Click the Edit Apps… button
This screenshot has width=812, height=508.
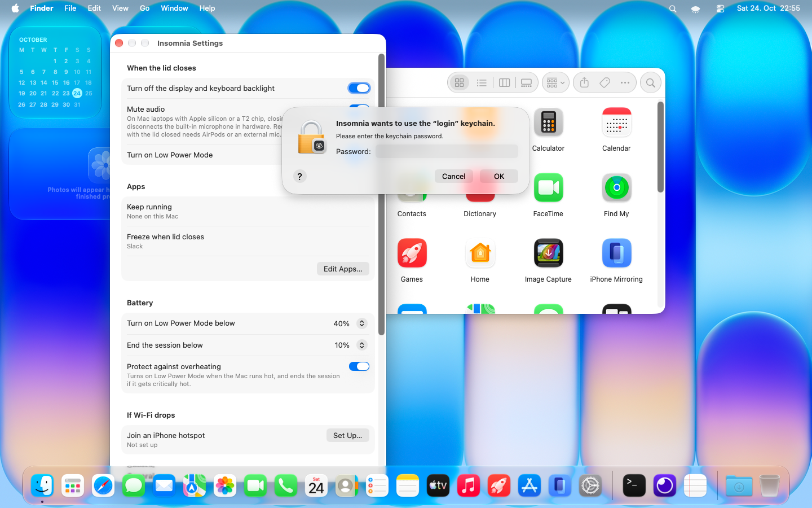coord(343,269)
